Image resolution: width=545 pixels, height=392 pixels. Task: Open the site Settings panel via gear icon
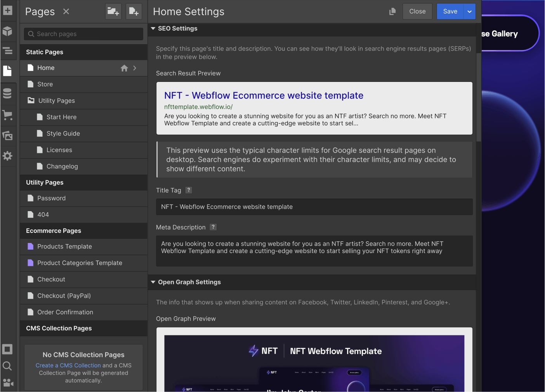pyautogui.click(x=7, y=156)
